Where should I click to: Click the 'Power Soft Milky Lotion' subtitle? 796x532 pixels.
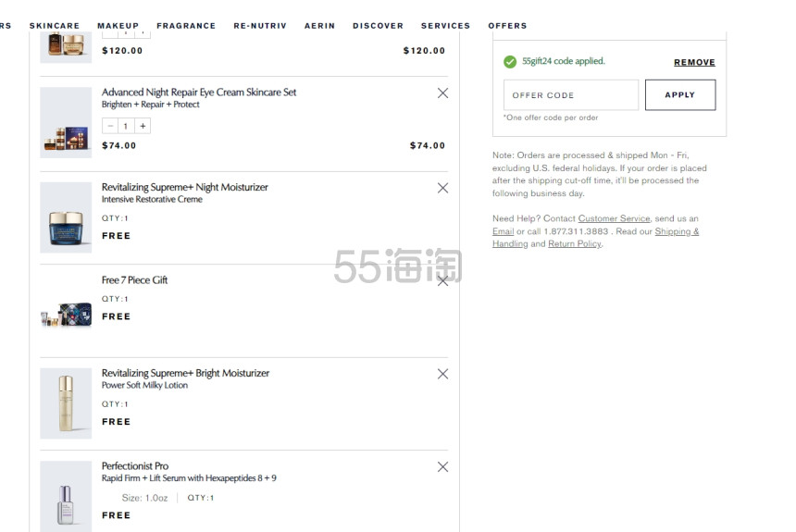coord(144,385)
